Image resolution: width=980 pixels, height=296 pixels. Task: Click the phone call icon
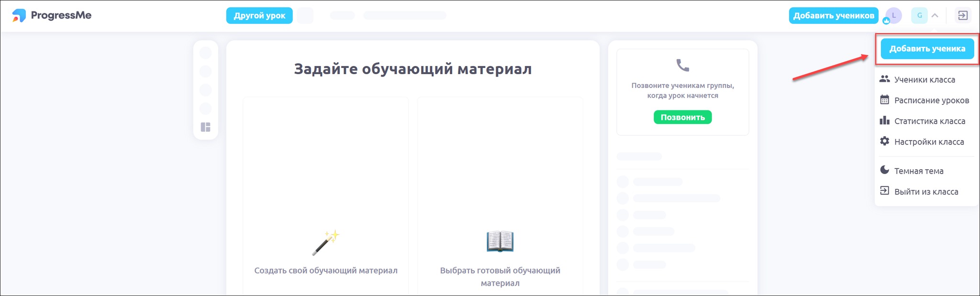tap(682, 66)
